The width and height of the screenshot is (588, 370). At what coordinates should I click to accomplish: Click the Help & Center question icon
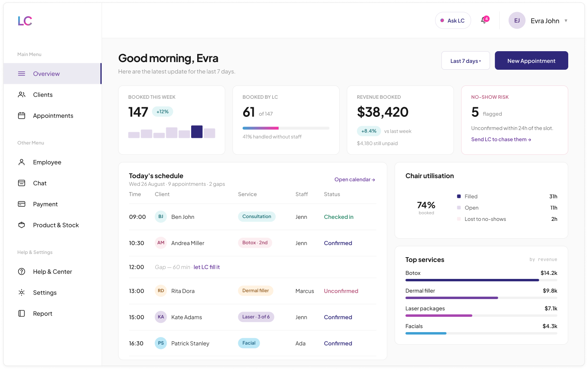22,272
